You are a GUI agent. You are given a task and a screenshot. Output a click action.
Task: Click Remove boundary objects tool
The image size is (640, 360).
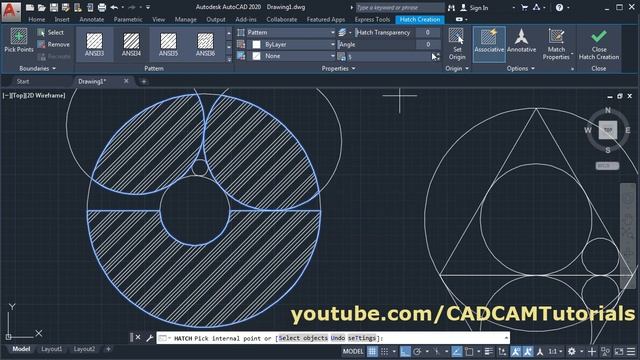click(53, 44)
